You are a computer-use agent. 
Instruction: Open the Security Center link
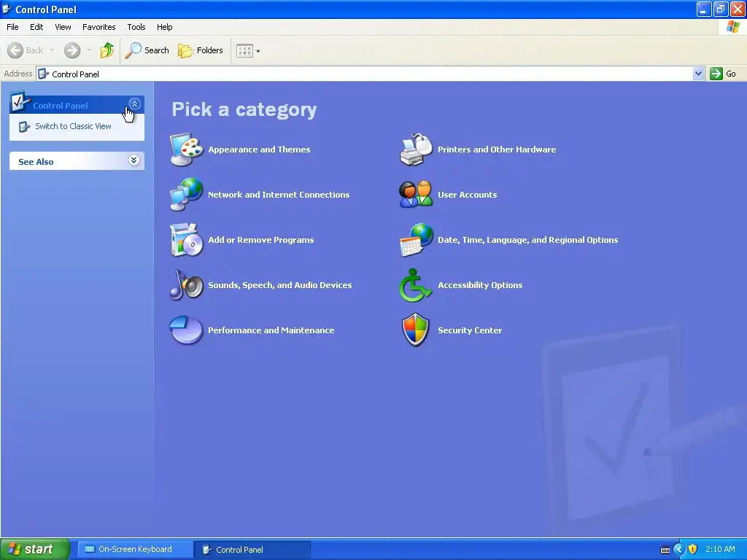470,330
